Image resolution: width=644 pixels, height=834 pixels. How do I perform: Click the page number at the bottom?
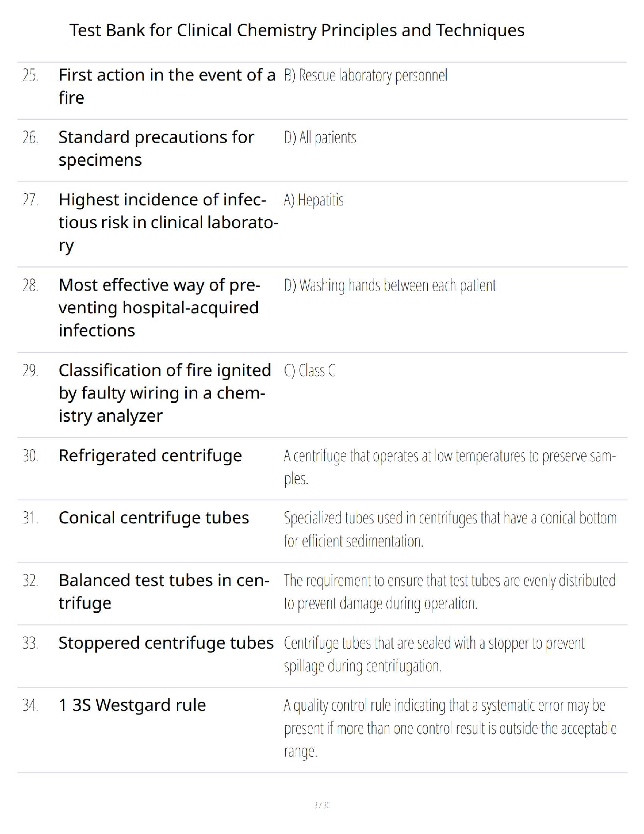[x=321, y=805]
